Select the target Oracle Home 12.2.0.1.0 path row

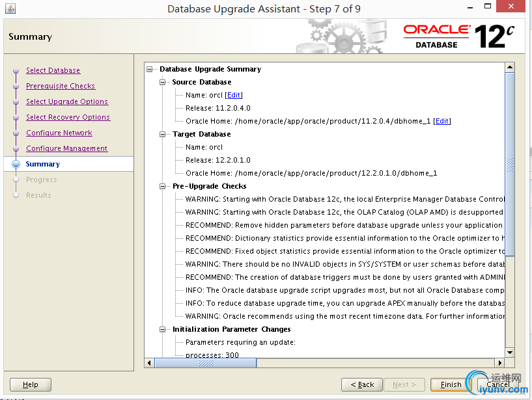311,174
